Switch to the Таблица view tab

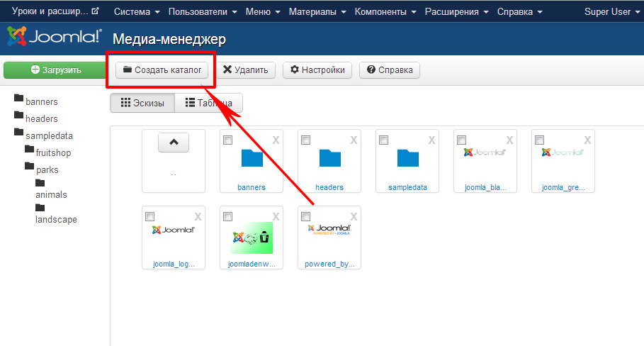[209, 104]
